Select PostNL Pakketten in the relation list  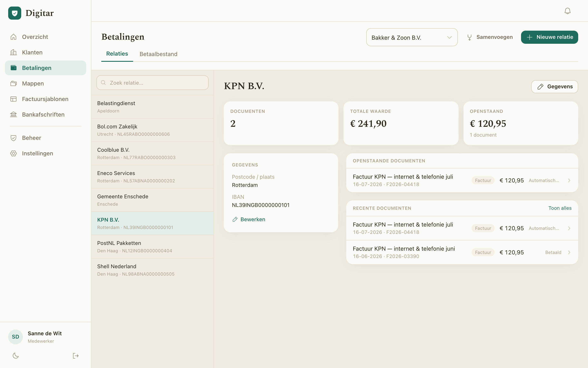pos(152,247)
